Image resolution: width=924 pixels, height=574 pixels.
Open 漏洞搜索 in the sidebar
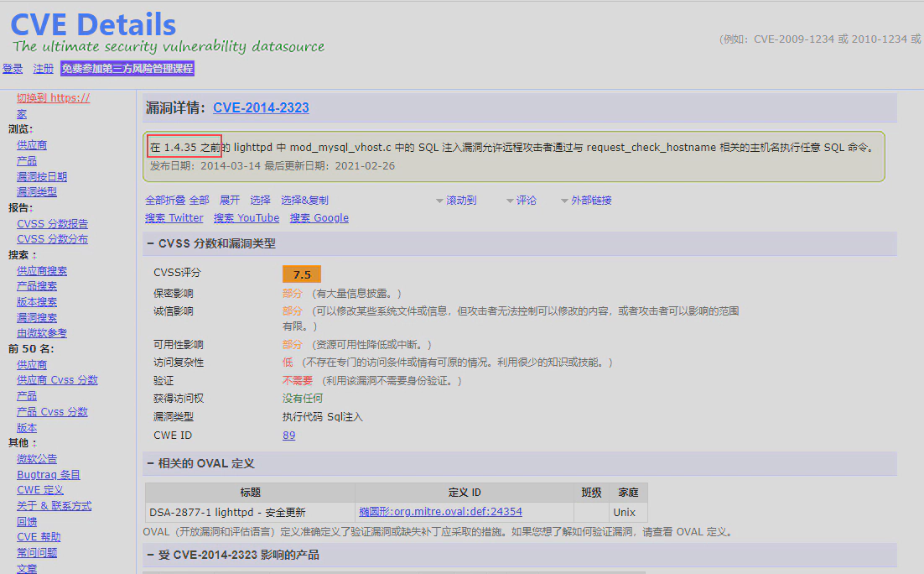37,318
